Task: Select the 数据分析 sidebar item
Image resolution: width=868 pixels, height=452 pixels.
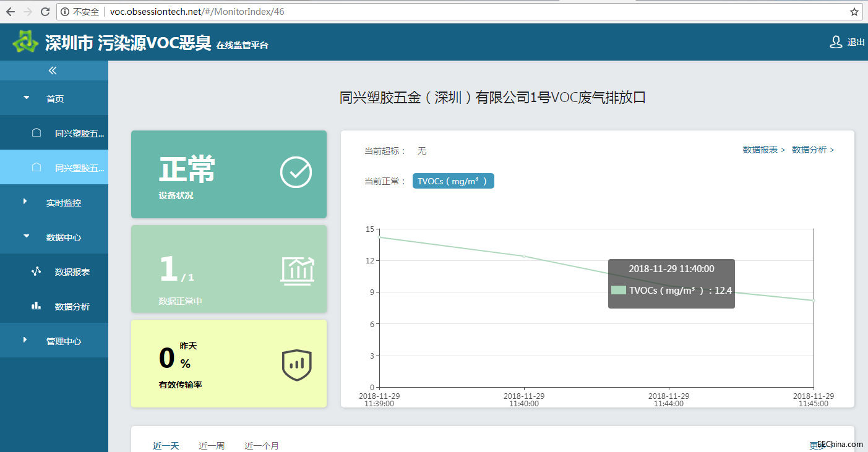Action: pyautogui.click(x=54, y=305)
